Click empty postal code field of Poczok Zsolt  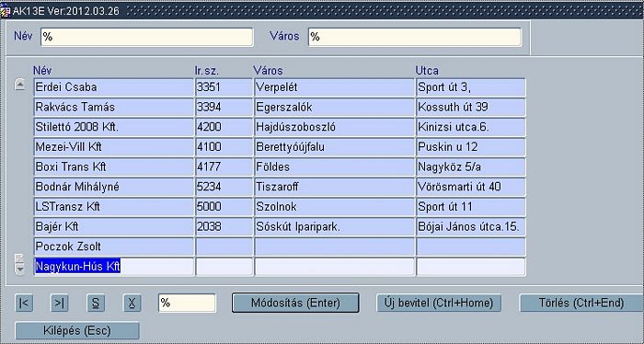(224, 247)
